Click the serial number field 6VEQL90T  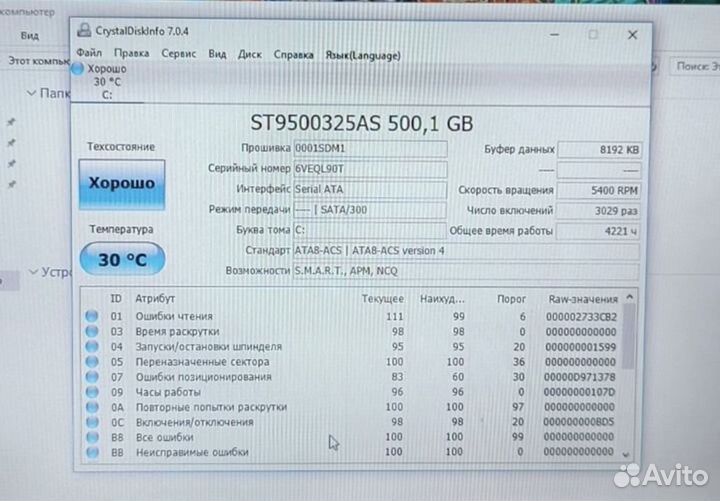[x=370, y=169]
